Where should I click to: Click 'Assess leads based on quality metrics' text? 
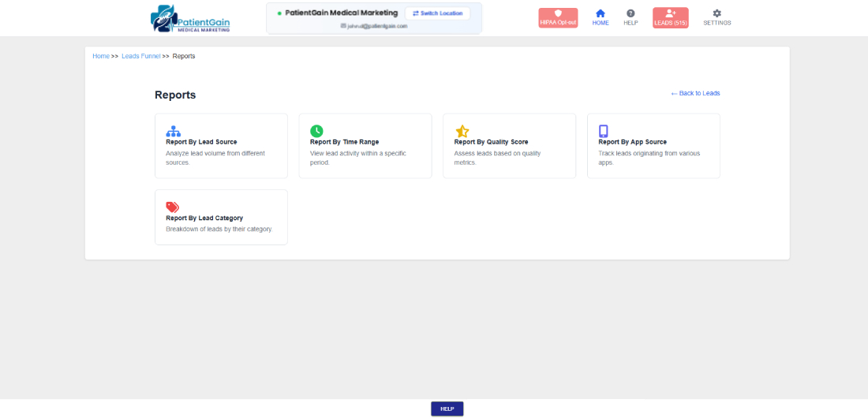pos(498,158)
